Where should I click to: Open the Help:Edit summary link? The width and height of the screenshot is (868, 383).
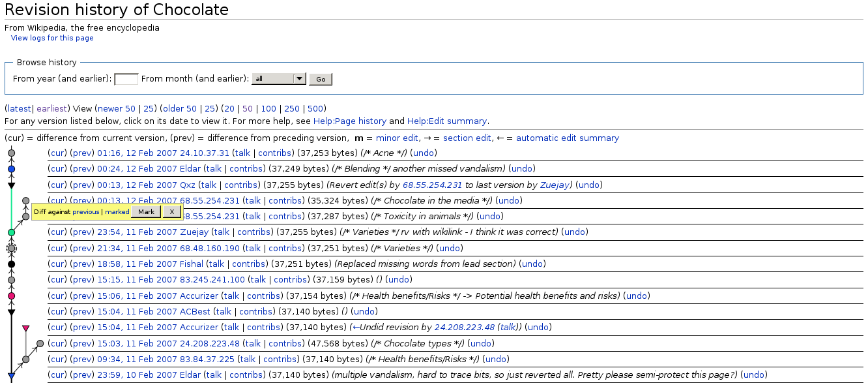446,121
